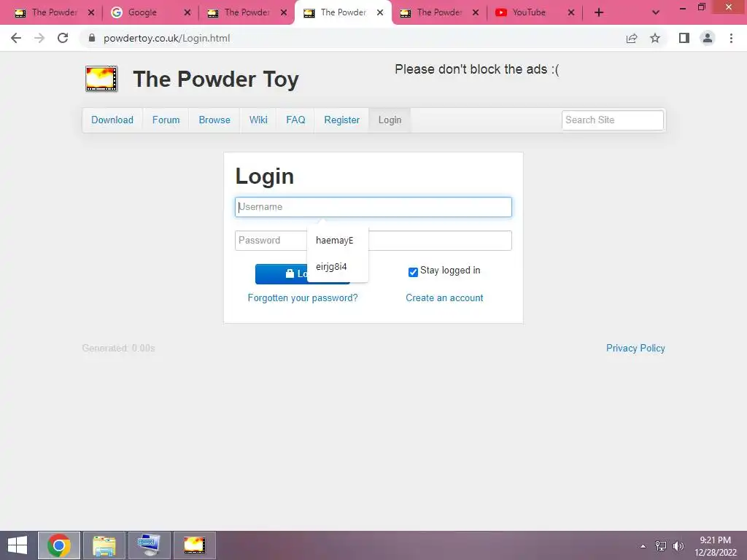Click The Powder Toy title heading
This screenshot has width=747, height=560.
216,79
